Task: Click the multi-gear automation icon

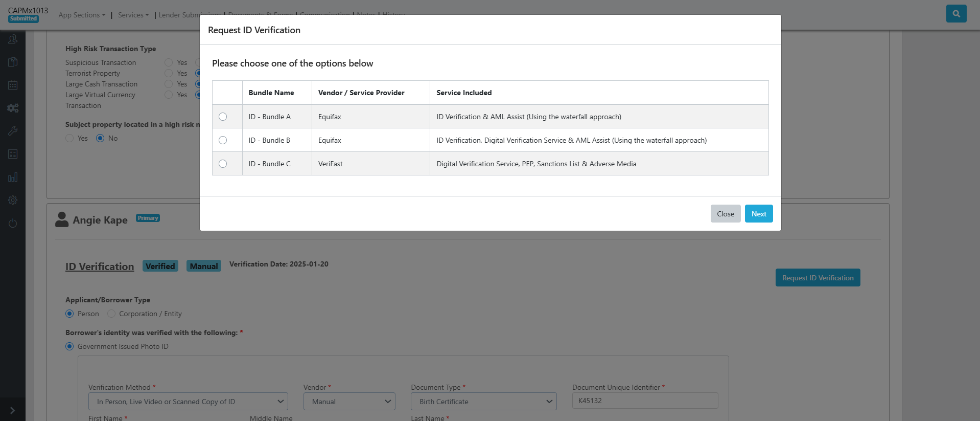Action: [13, 108]
